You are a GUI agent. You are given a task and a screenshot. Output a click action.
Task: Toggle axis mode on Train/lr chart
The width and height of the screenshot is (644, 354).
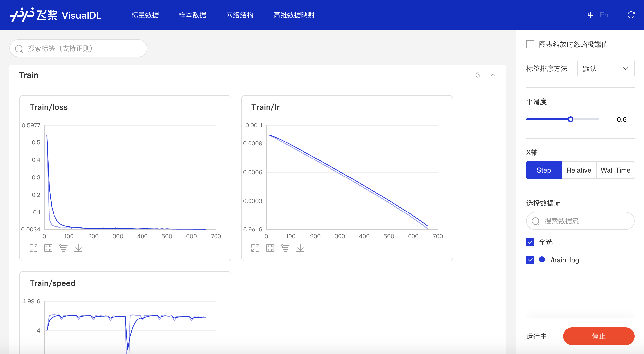tap(285, 248)
